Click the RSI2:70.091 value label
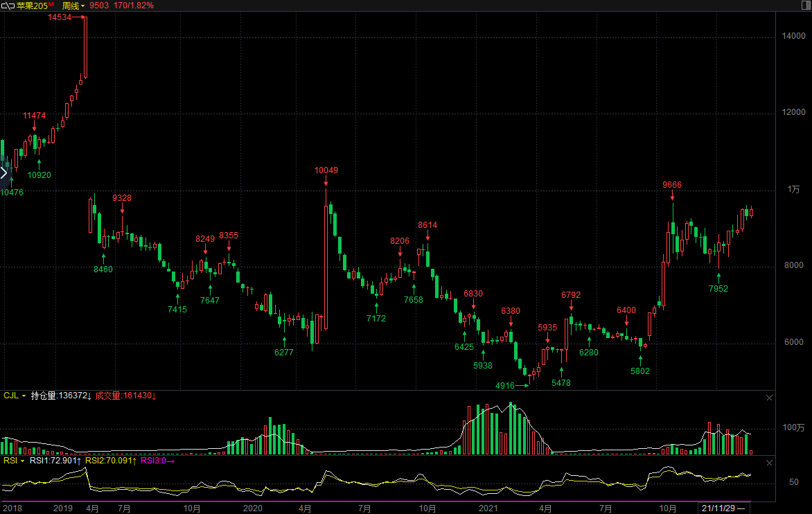 111,461
